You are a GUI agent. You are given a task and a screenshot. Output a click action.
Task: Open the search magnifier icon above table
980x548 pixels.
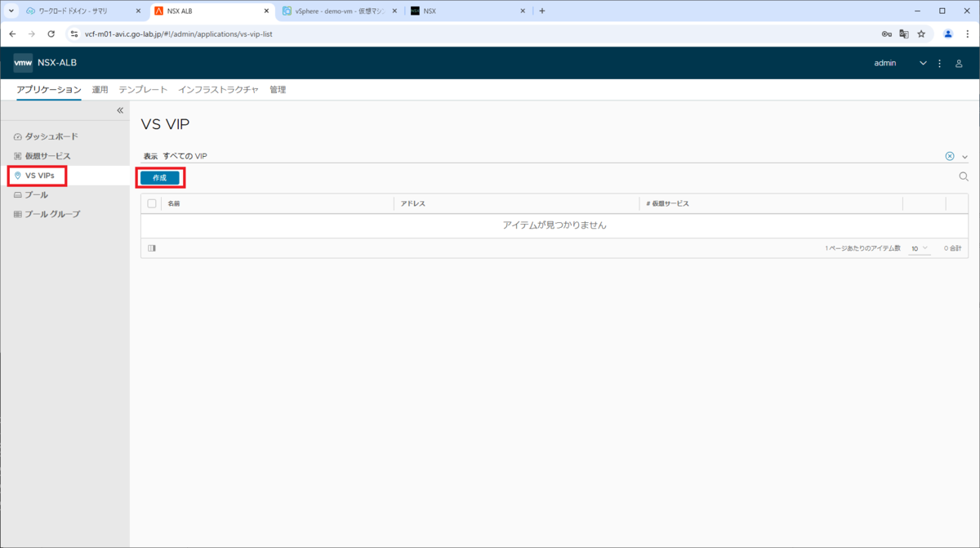coord(964,176)
